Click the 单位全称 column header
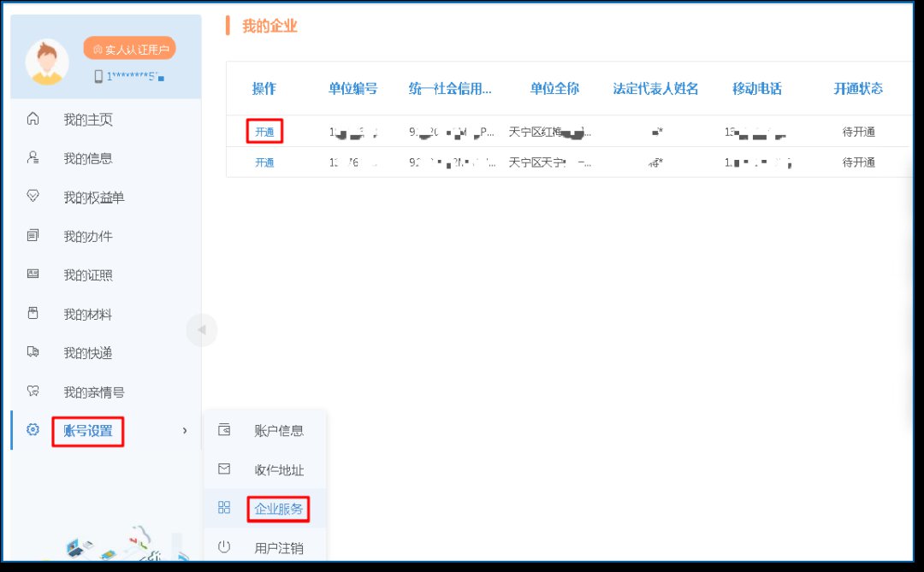924x572 pixels. [x=554, y=88]
